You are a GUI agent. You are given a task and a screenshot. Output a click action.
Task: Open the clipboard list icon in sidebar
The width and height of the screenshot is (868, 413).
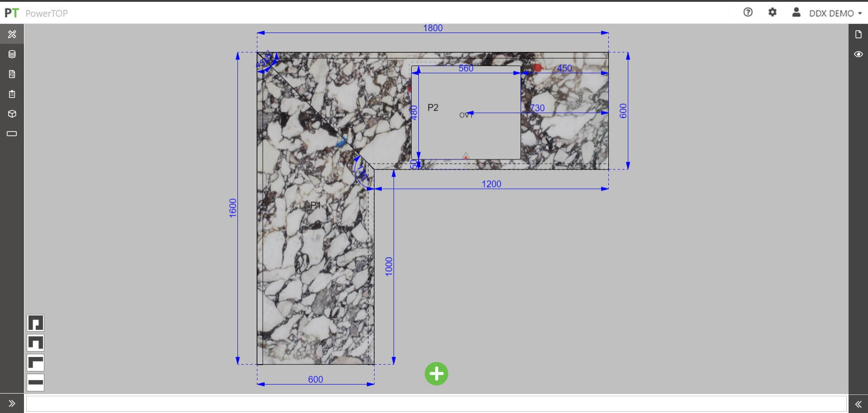click(12, 94)
